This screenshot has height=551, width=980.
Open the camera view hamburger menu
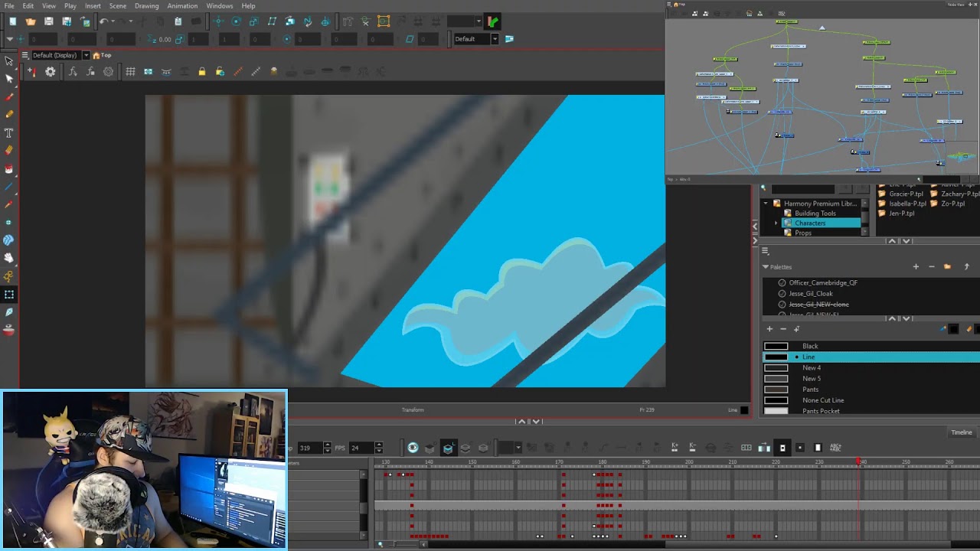(24, 55)
